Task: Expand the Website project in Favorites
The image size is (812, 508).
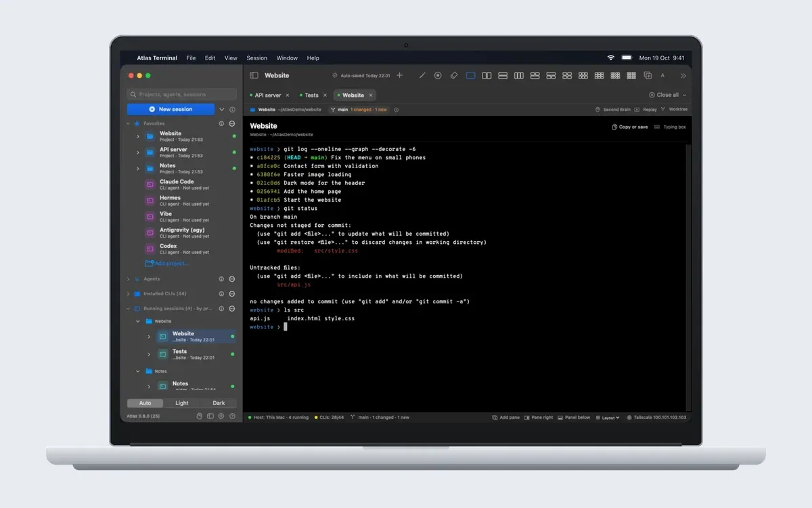Action: coord(138,136)
